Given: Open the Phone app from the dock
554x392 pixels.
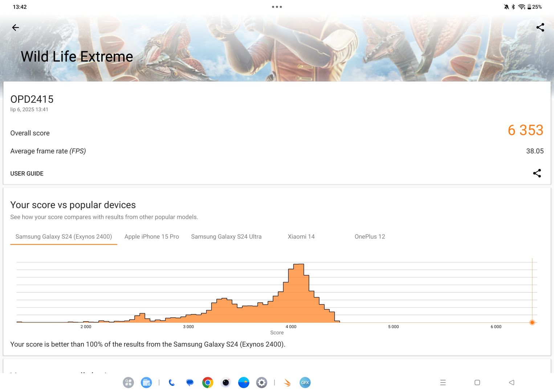Looking at the screenshot, I should tap(172, 383).
